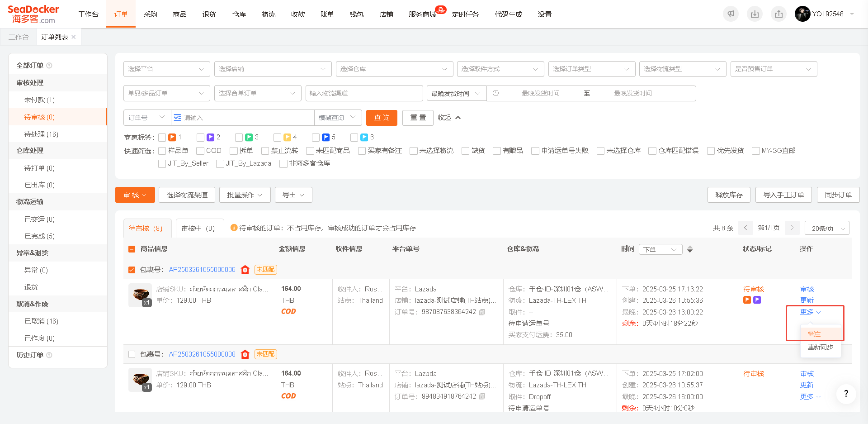Open the download tray icon in header
This screenshot has width=868, height=424.
tap(755, 14)
